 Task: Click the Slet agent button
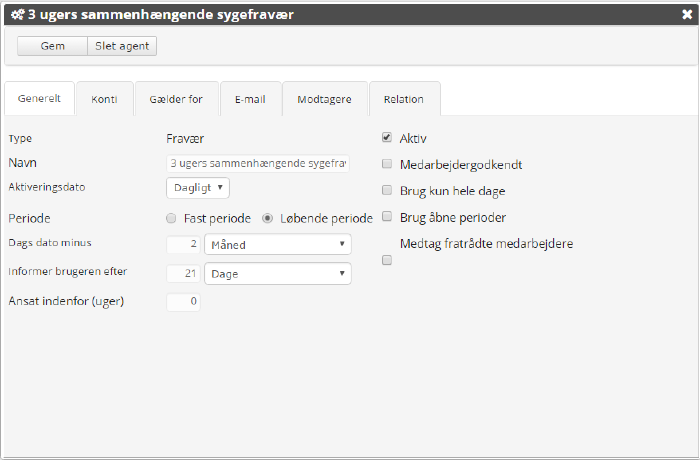(x=122, y=46)
